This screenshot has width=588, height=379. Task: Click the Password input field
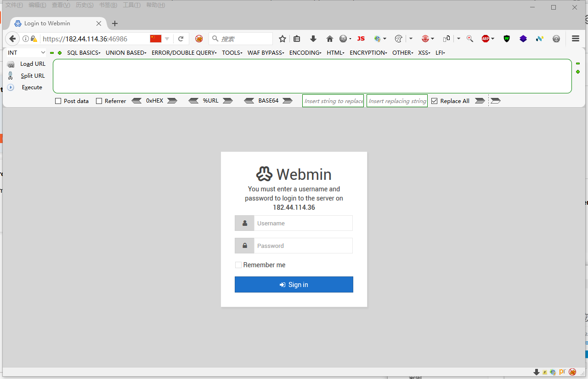point(303,246)
